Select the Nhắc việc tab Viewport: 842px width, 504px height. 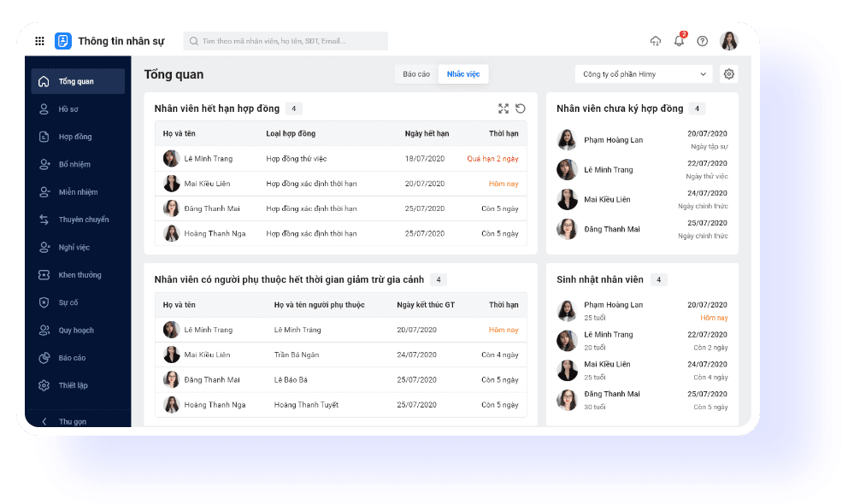point(463,74)
